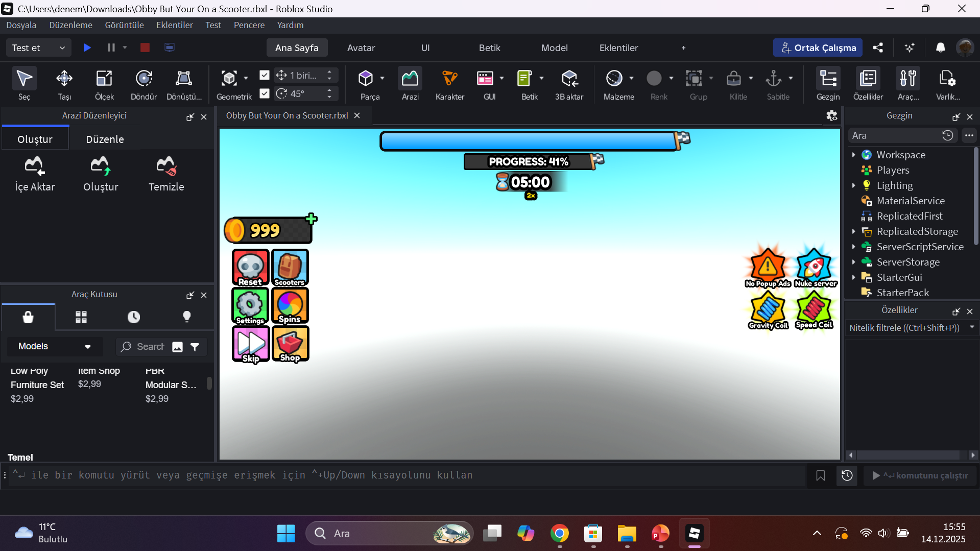
Task: Open the Toolbox recent clock tab
Action: tap(134, 317)
